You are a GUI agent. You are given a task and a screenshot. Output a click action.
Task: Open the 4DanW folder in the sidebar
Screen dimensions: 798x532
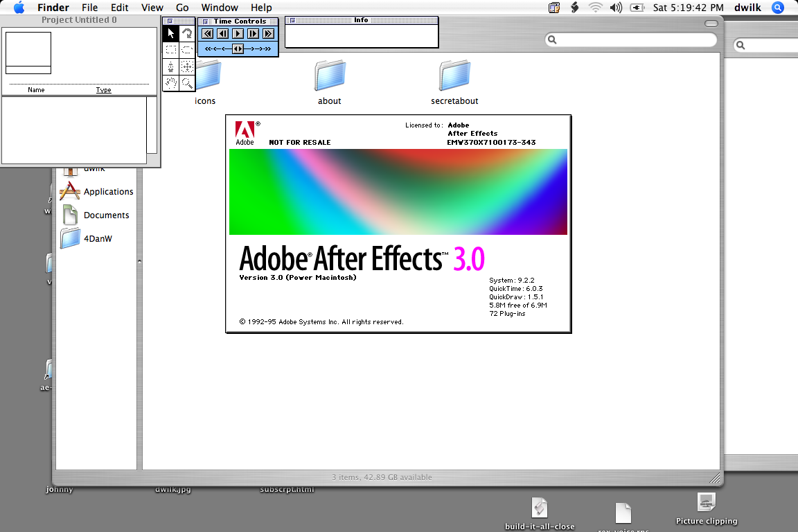coord(86,238)
